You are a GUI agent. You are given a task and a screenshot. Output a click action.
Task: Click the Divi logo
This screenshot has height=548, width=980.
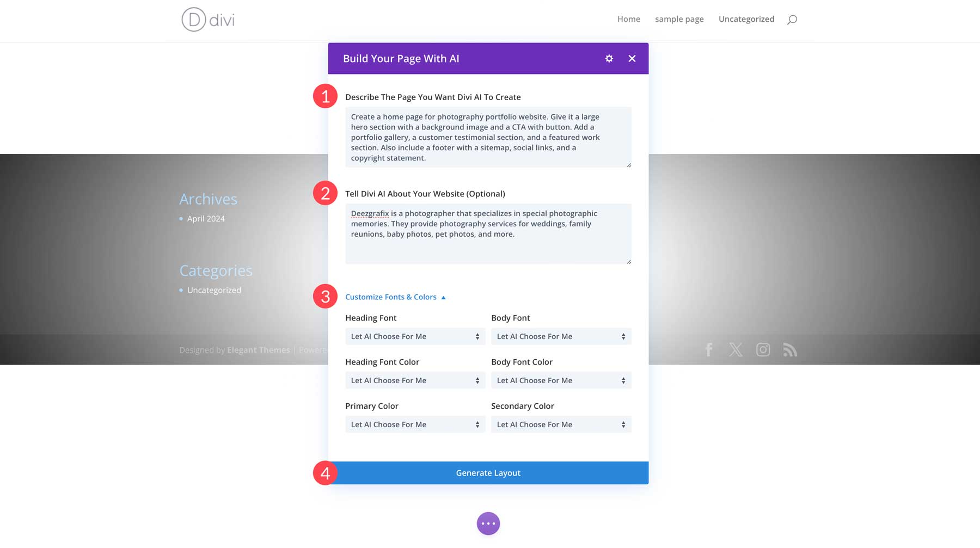(209, 20)
